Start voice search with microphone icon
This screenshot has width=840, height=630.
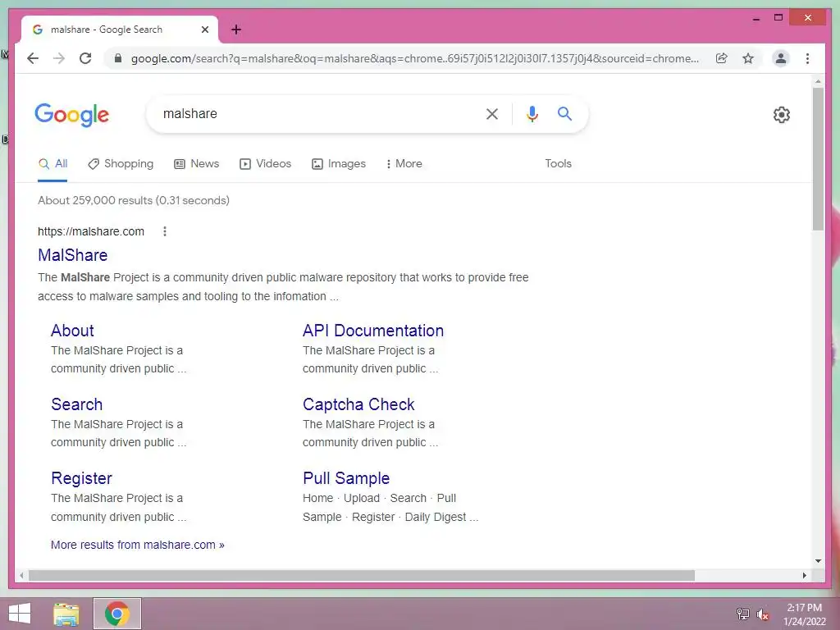tap(532, 113)
